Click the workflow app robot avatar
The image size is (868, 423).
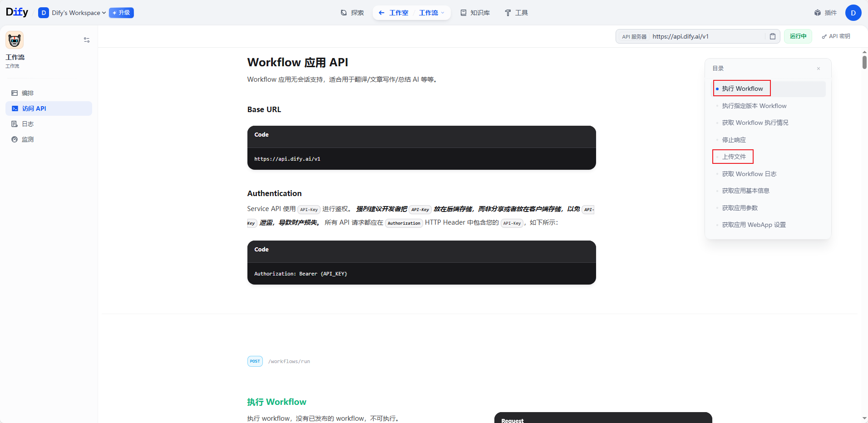(14, 40)
